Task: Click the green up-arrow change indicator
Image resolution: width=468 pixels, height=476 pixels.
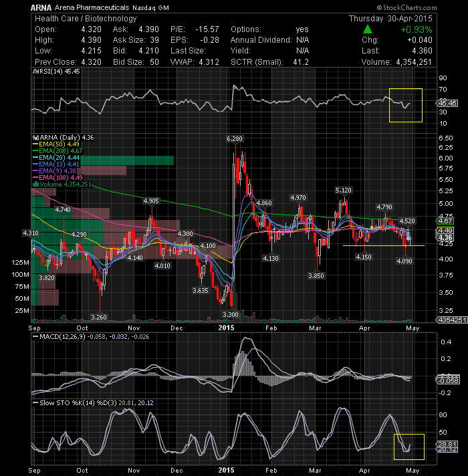Action: 368,29
